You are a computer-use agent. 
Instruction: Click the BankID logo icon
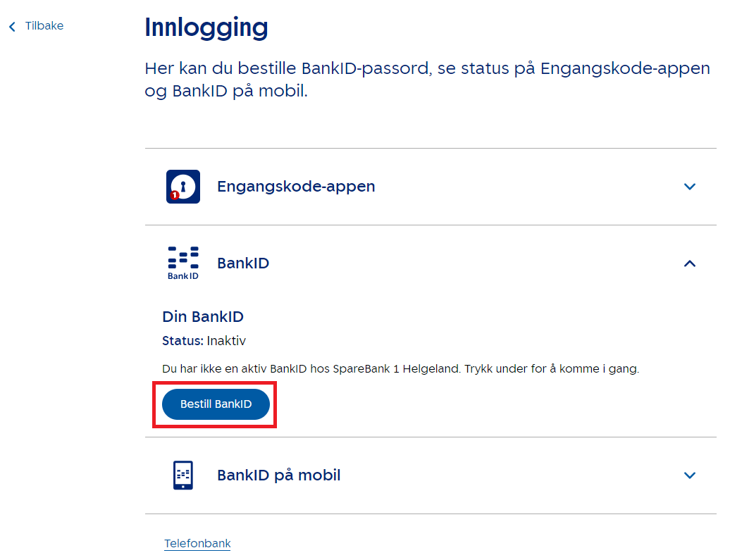(x=183, y=263)
